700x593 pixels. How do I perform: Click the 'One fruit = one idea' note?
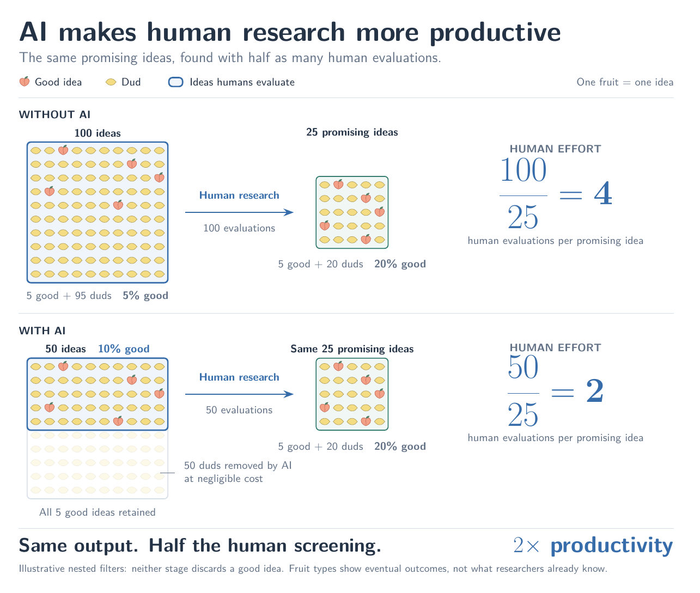(625, 82)
